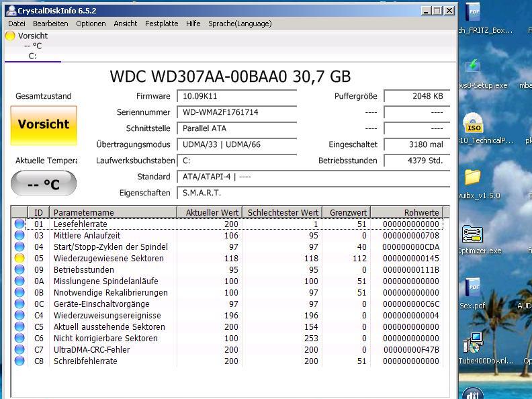Click the Standard field ATA/ATAPI-4
Screen dimensions: 532x399
[314, 177]
